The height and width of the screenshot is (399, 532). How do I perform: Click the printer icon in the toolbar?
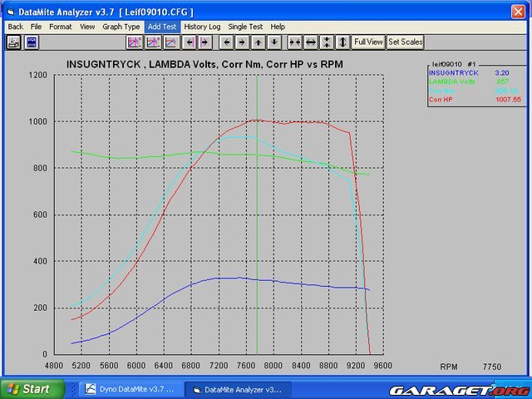[x=13, y=42]
